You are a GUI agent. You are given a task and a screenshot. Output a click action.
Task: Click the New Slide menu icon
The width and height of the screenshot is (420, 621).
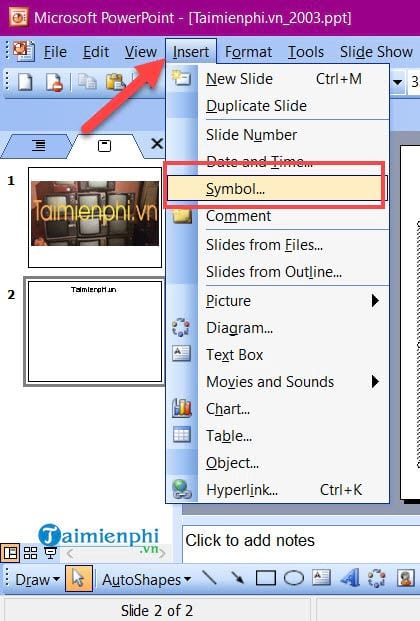tap(181, 78)
